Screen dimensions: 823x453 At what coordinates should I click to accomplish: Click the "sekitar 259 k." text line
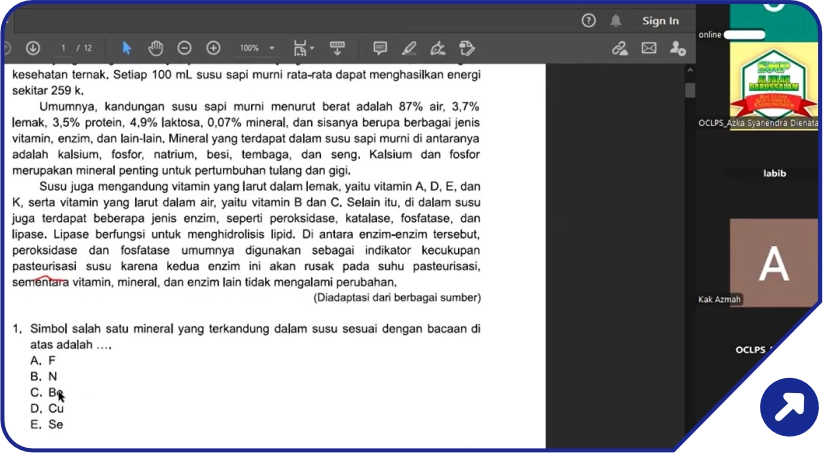48,90
